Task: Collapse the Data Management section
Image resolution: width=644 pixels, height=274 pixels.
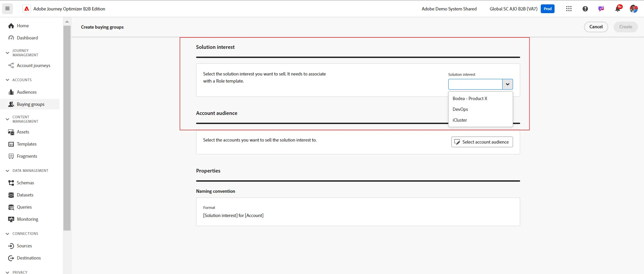Action: 7,171
